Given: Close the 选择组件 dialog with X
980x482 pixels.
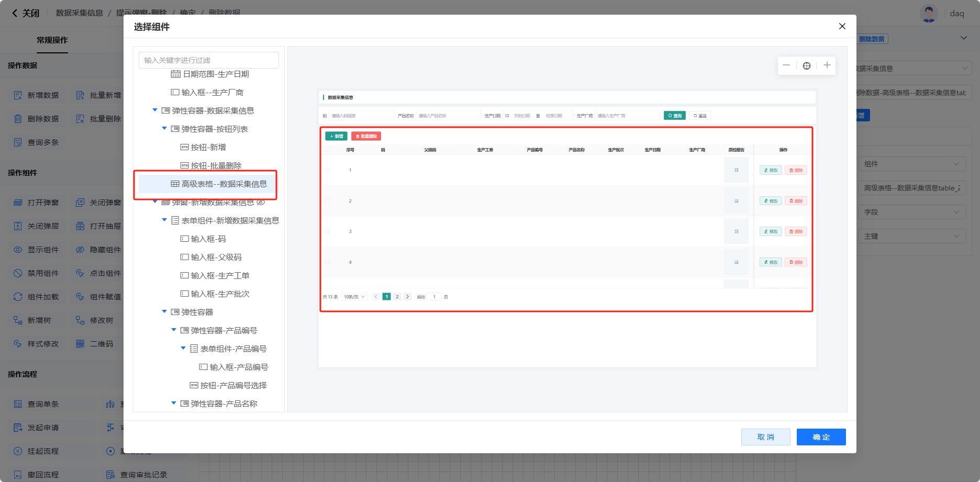Looking at the screenshot, I should (x=842, y=26).
